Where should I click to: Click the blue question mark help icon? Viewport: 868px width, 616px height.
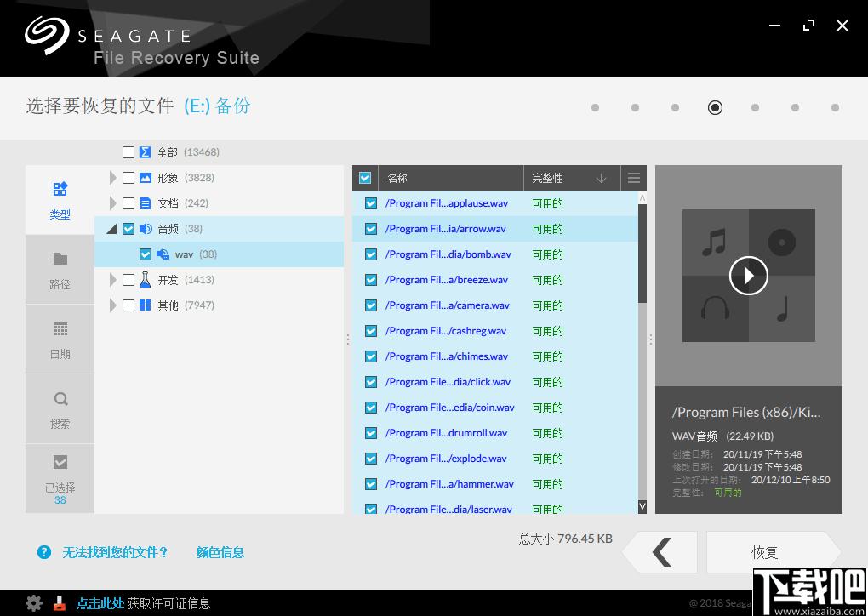[x=44, y=552]
